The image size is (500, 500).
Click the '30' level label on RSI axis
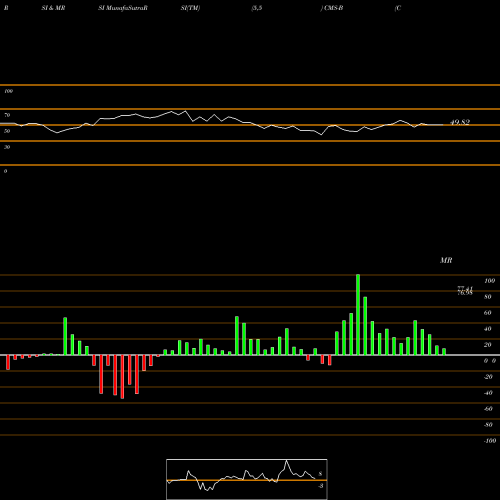point(7,147)
